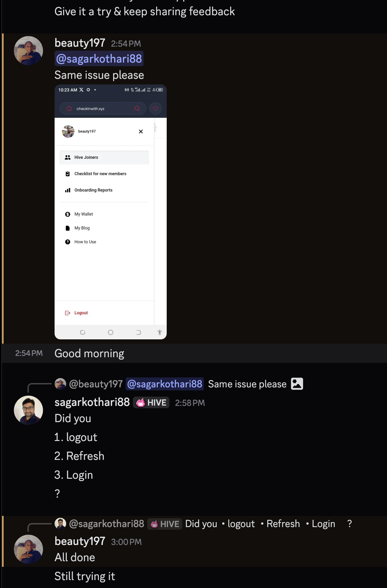Click the 'Good morning' message text
The image size is (387, 588).
pos(89,354)
